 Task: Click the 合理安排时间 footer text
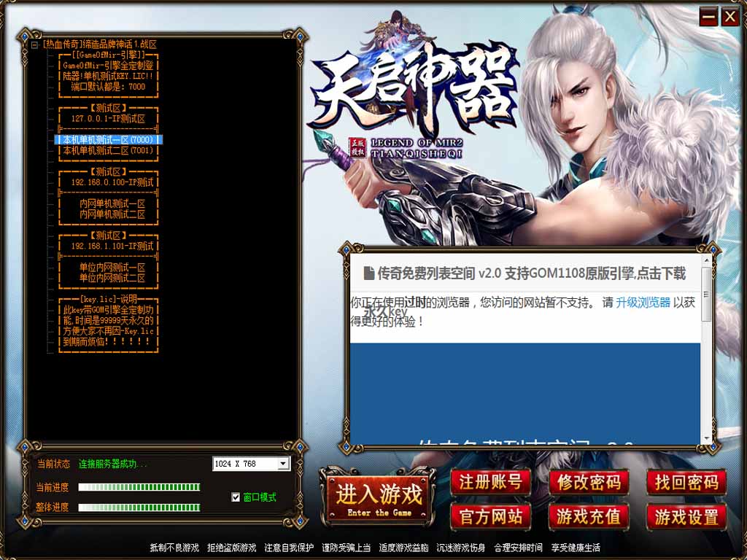pyautogui.click(x=519, y=548)
